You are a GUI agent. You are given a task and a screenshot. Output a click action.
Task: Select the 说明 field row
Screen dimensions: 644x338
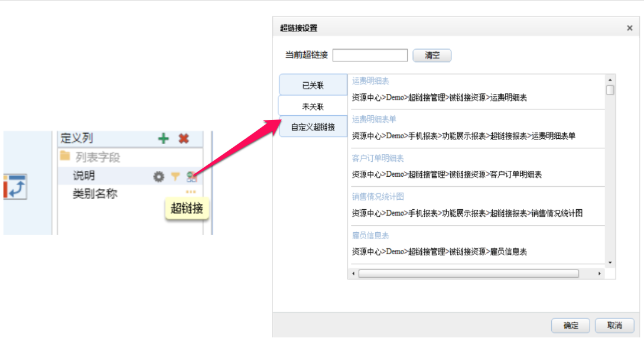pos(130,175)
